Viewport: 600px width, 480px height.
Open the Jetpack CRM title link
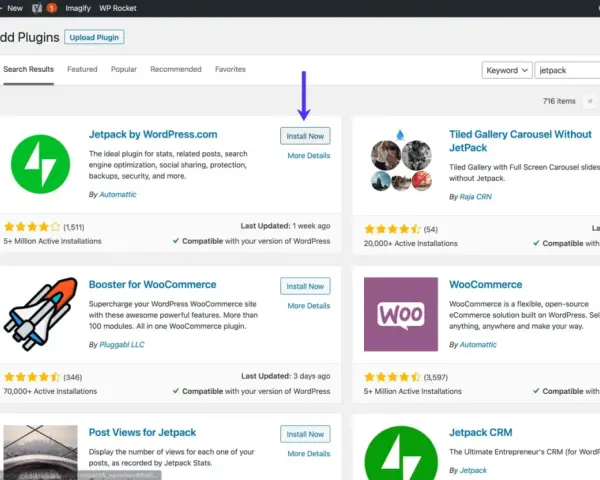pyautogui.click(x=481, y=432)
